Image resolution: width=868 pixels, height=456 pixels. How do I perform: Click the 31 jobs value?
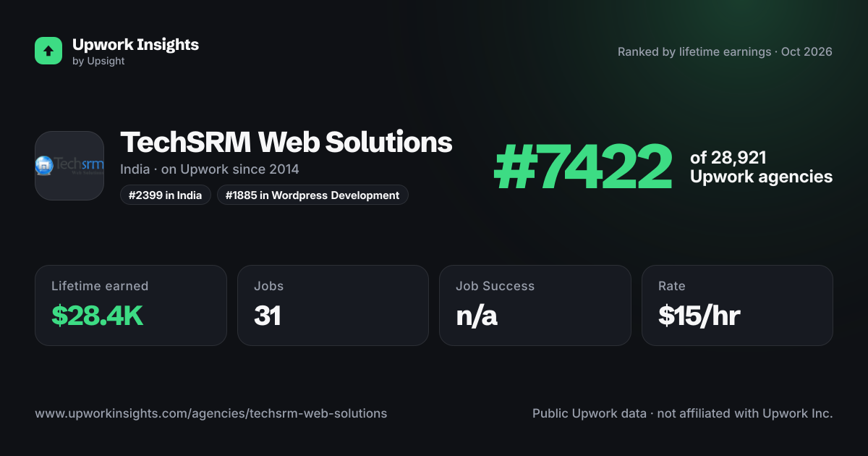[x=268, y=316]
